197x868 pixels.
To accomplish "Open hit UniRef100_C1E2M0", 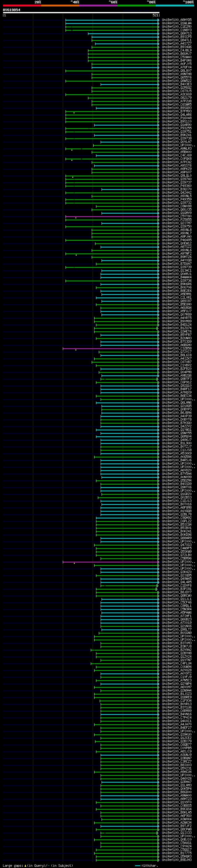I will point(177,26).
